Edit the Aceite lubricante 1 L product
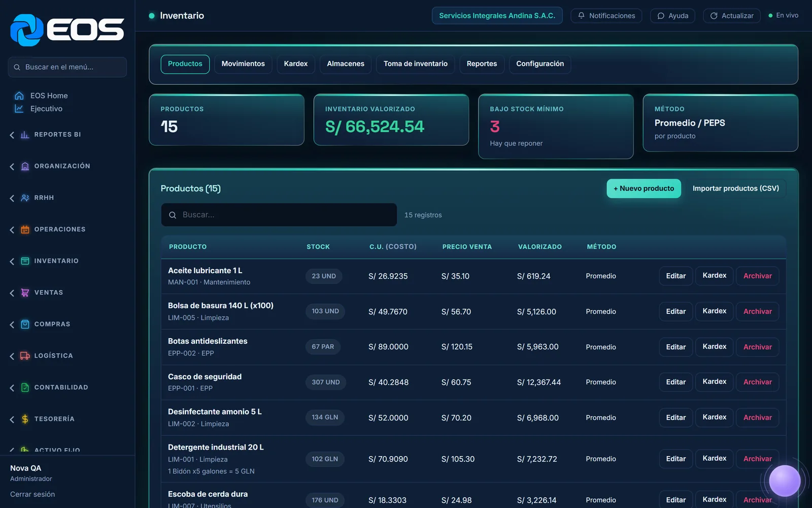The image size is (812, 508). pos(675,276)
